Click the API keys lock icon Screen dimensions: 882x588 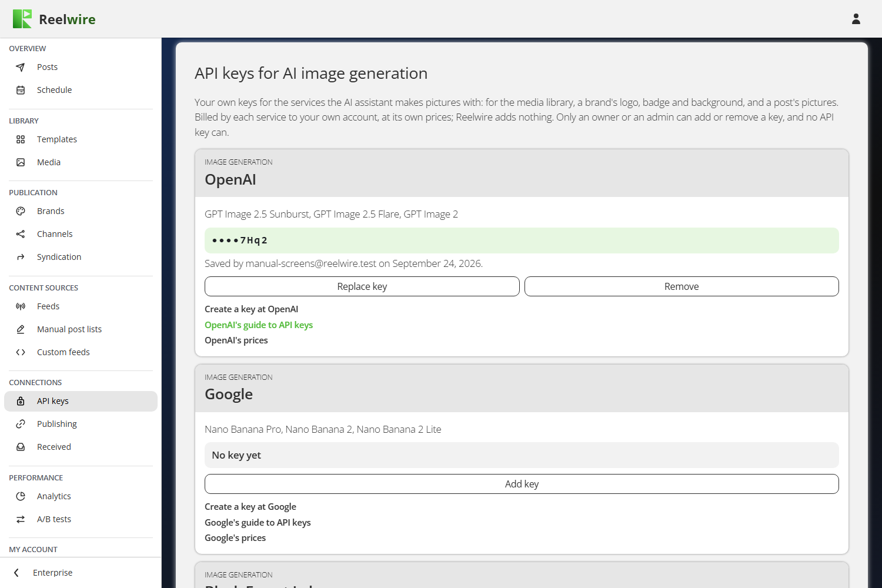(21, 401)
